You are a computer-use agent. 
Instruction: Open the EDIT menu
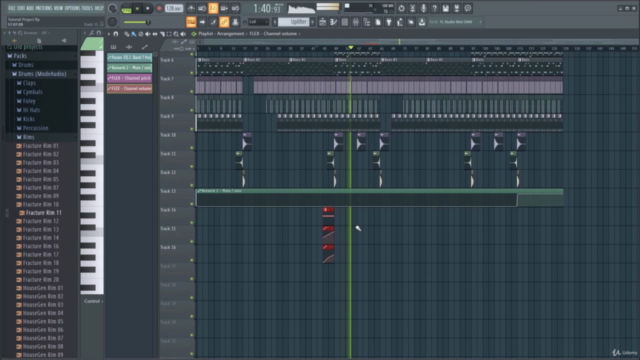(21, 8)
